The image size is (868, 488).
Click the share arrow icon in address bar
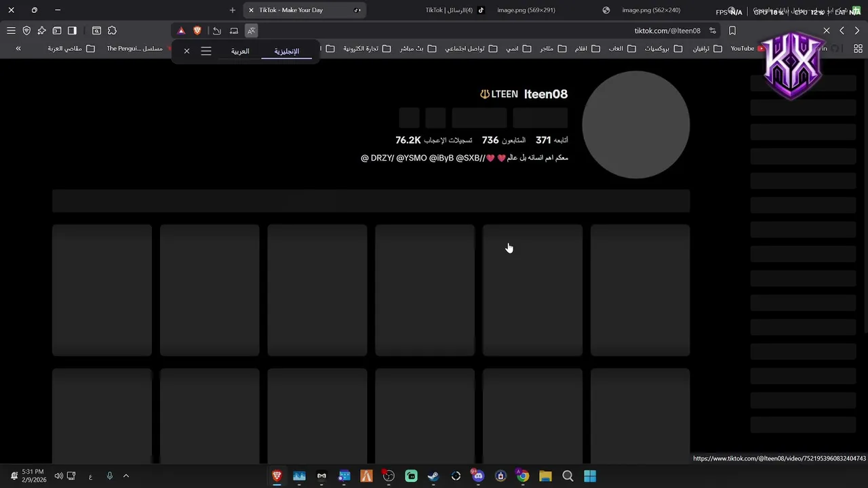point(216,30)
